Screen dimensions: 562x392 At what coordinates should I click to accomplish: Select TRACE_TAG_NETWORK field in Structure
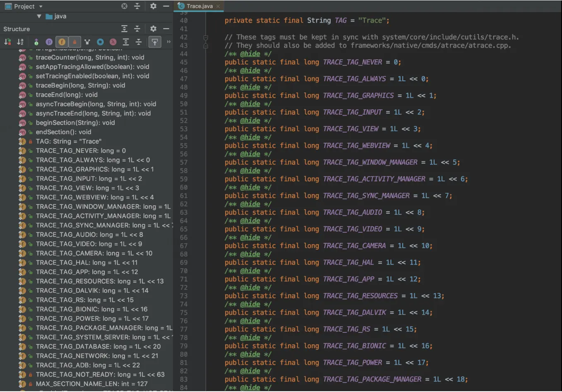tap(97, 356)
